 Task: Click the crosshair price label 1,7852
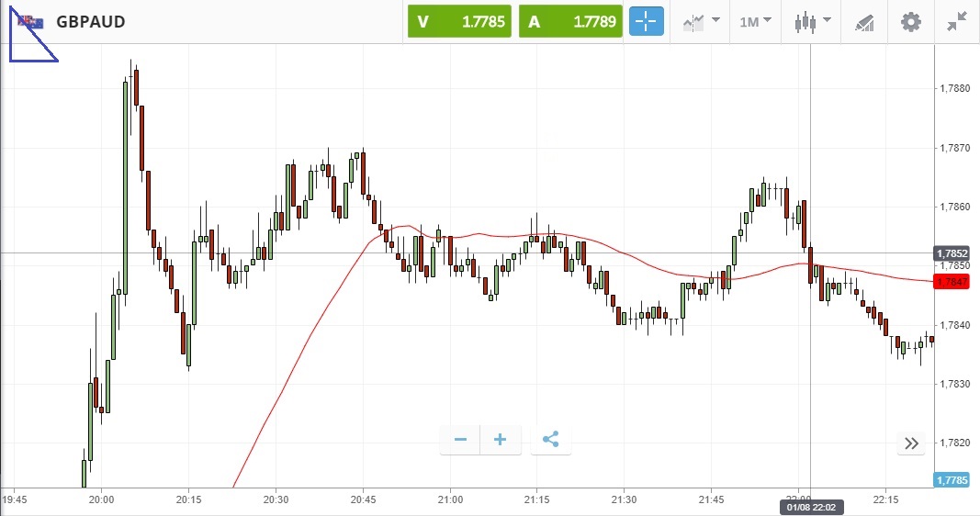(x=951, y=253)
